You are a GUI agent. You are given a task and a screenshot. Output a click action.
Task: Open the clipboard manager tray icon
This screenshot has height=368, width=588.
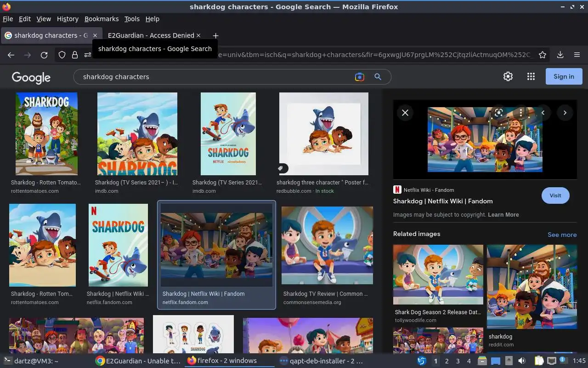coord(539,361)
